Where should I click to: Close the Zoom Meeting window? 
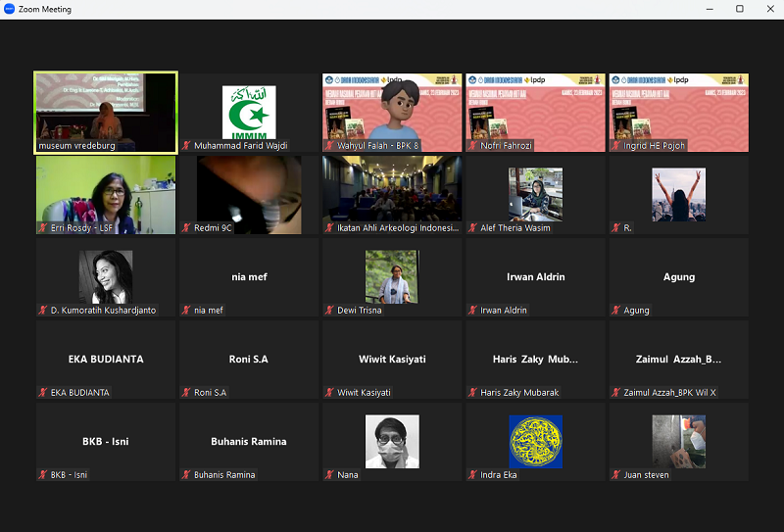pos(770,9)
